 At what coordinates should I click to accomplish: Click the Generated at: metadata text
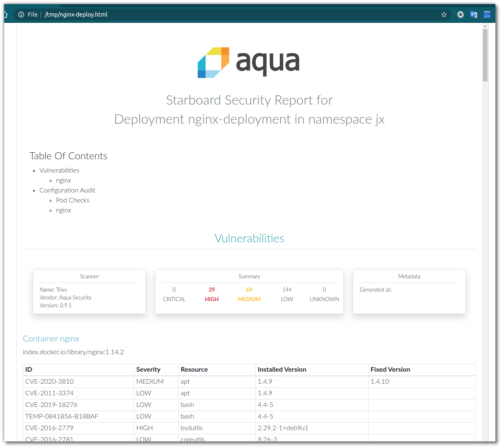click(376, 290)
